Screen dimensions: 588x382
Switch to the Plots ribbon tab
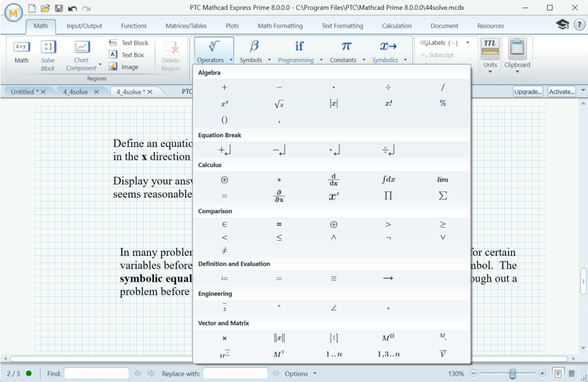coord(232,26)
